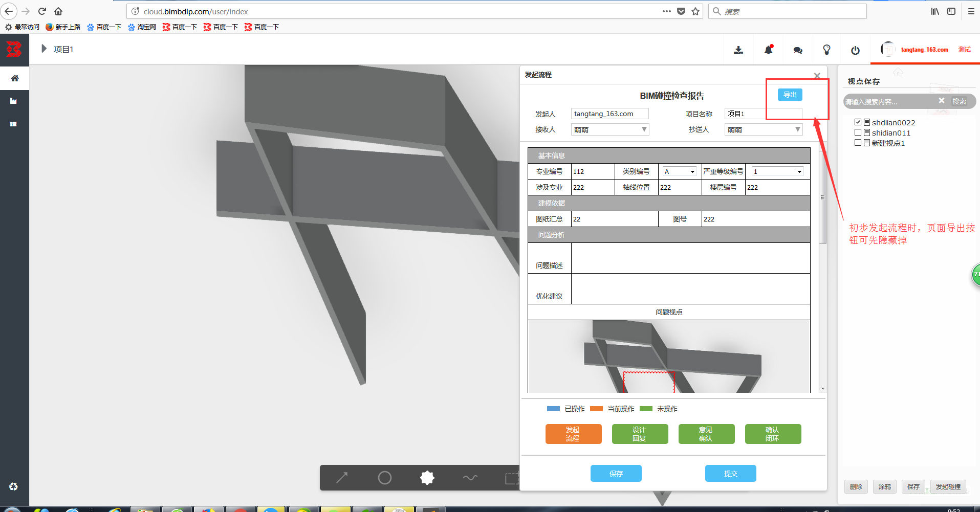Click the app logo in sidebar
980x512 pixels.
pos(14,50)
